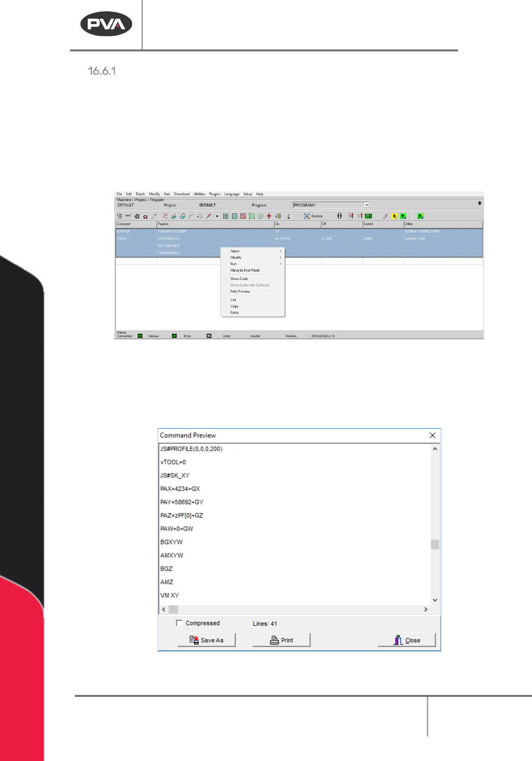This screenshot has height=761, width=532.
Task: Select the SURFACE command row
Action: [299, 231]
